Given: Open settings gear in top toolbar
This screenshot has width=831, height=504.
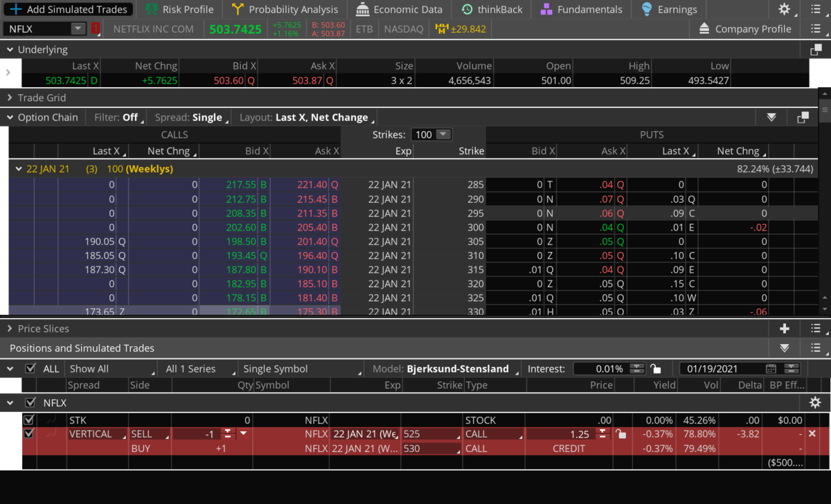Looking at the screenshot, I should (784, 9).
